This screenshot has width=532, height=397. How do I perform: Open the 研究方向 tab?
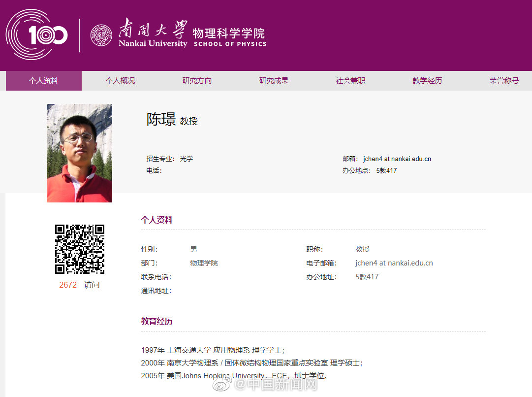197,81
